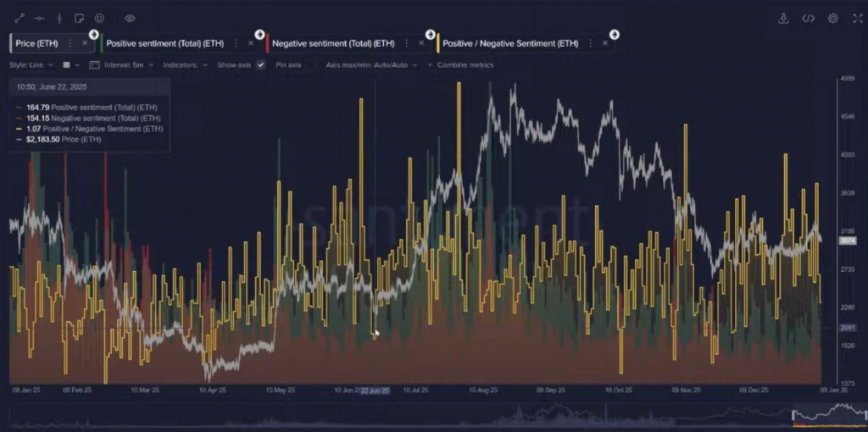The image size is (868, 432).
Task: Select Positive / Negative Sentiment (ETH) tab
Action: pos(510,43)
